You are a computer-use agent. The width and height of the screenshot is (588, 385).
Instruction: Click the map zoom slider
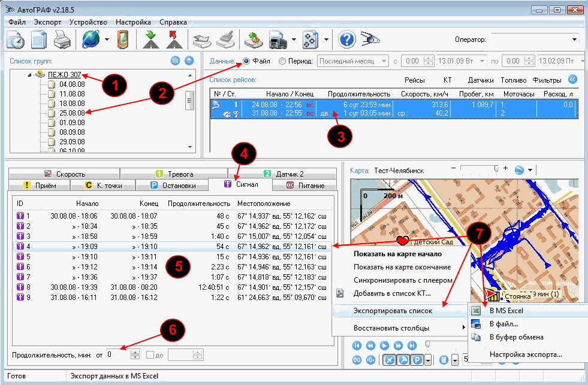pos(480,170)
